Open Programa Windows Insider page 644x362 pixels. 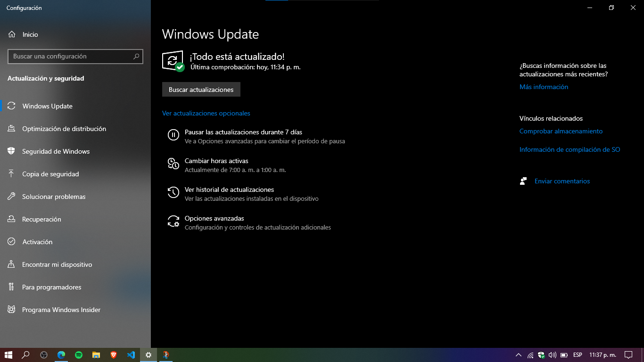tap(75, 310)
